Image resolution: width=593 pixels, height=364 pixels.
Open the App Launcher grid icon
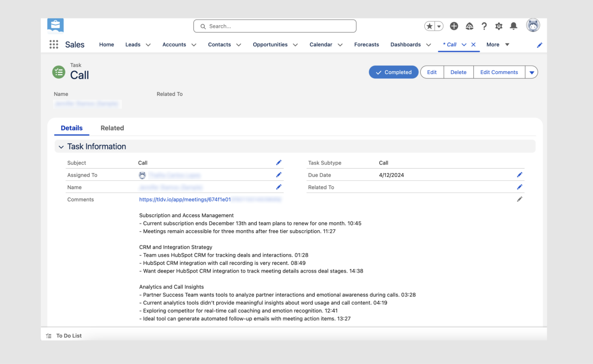(x=54, y=44)
